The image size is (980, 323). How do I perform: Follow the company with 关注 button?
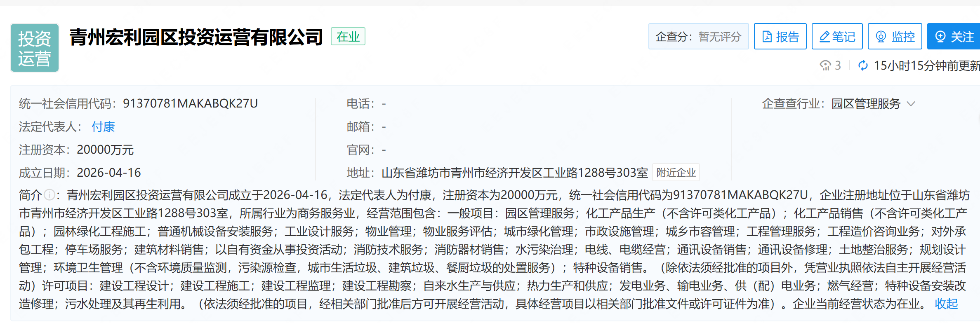coord(954,37)
